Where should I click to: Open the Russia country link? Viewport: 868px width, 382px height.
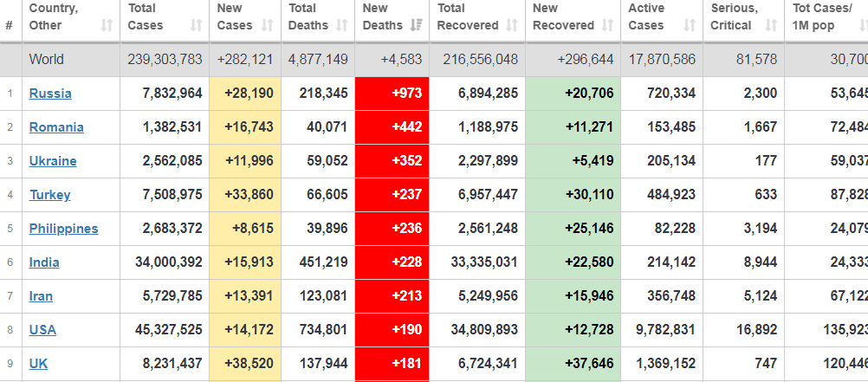(50, 93)
